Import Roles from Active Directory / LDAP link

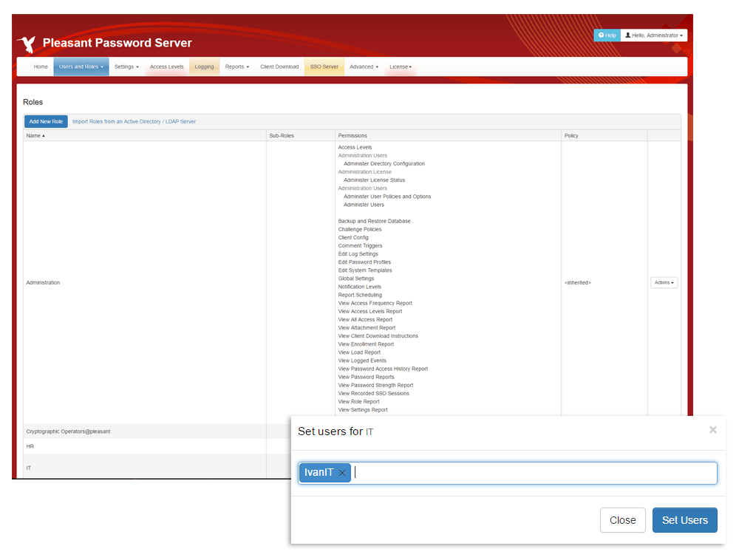(x=134, y=121)
